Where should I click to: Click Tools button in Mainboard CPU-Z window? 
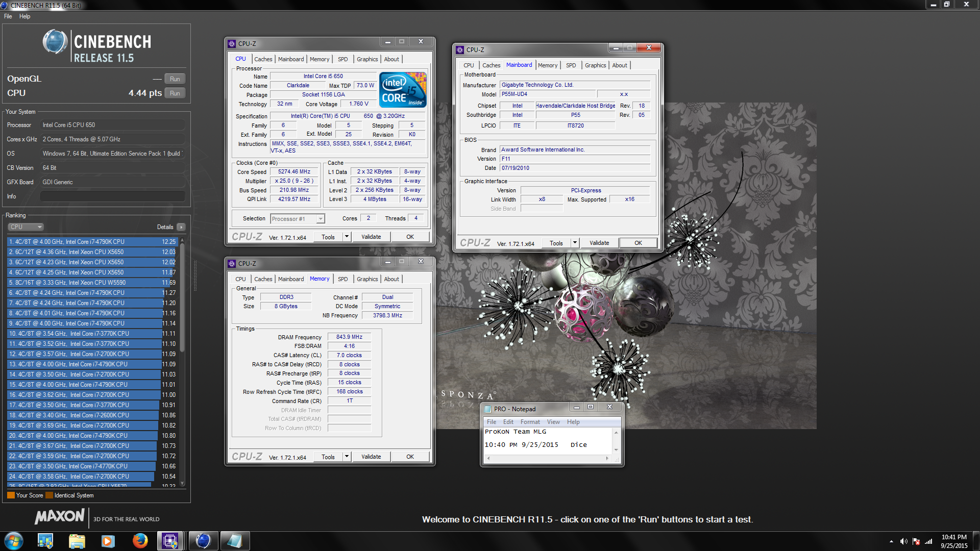click(x=556, y=243)
